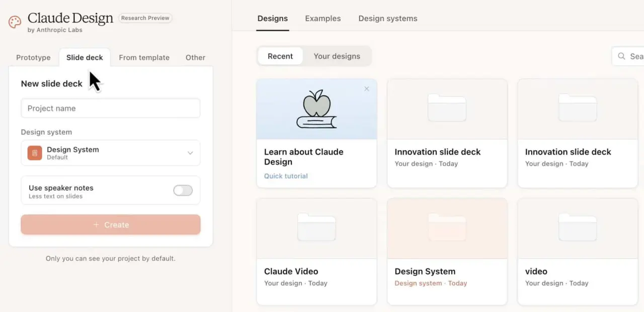Image resolution: width=644 pixels, height=312 pixels.
Task: Click the search magnifier icon
Action: click(622, 56)
